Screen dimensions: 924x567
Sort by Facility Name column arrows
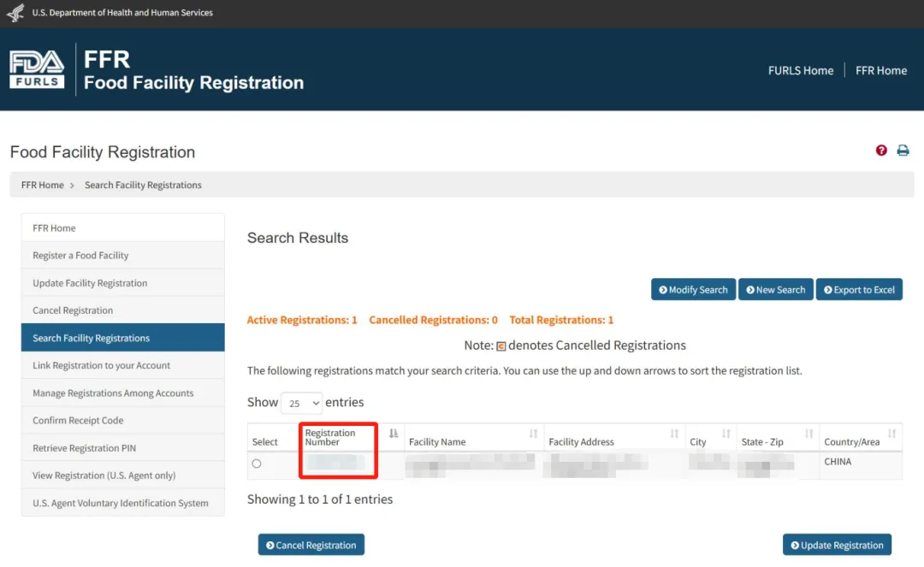coord(533,434)
